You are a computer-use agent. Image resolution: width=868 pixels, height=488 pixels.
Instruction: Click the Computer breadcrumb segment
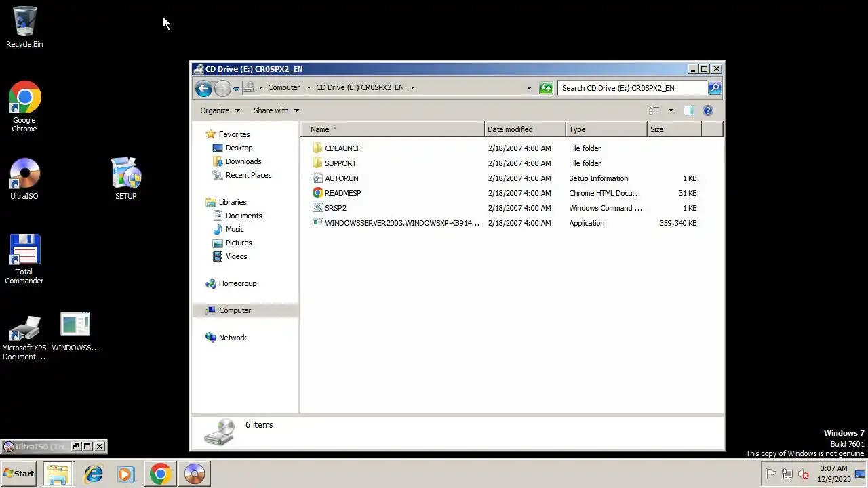point(283,87)
